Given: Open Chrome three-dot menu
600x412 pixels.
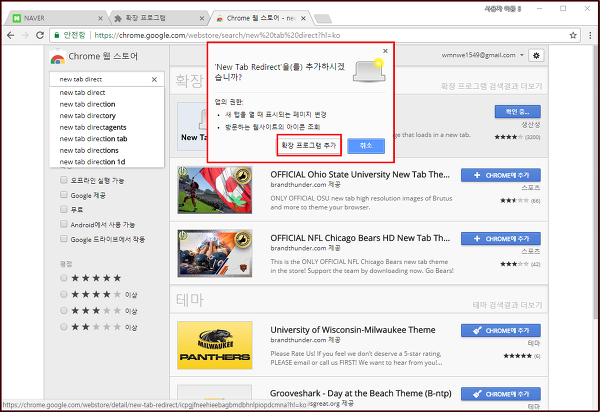Looking at the screenshot, I should point(590,35).
